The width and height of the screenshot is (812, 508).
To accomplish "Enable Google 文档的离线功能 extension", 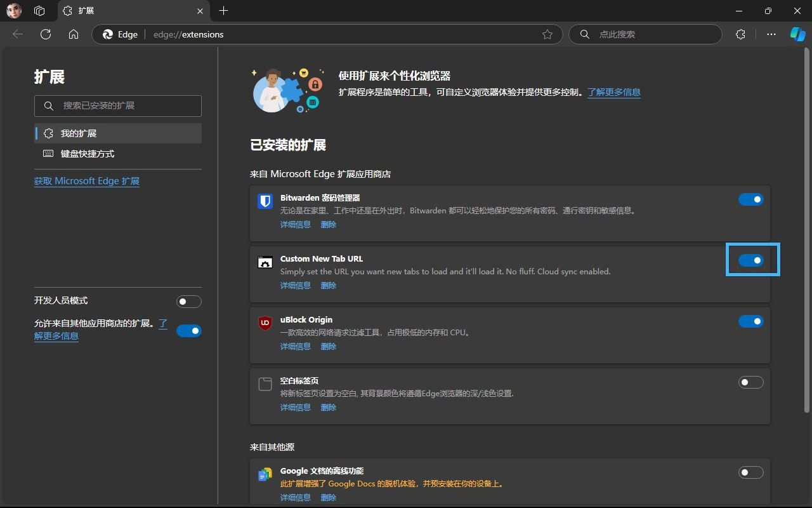I will (751, 472).
